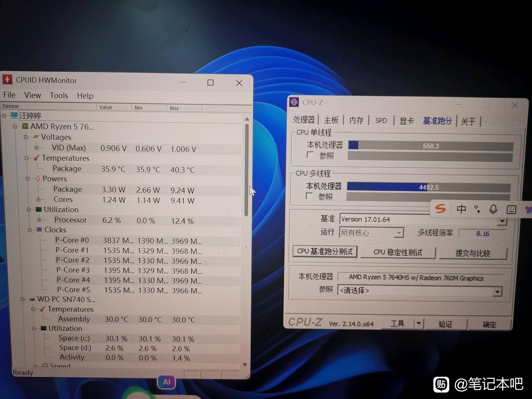Viewport: 532px width, 399px height.
Task: Click the CPU chip icon beside AMD Ryzen 5
Action: [x=25, y=126]
